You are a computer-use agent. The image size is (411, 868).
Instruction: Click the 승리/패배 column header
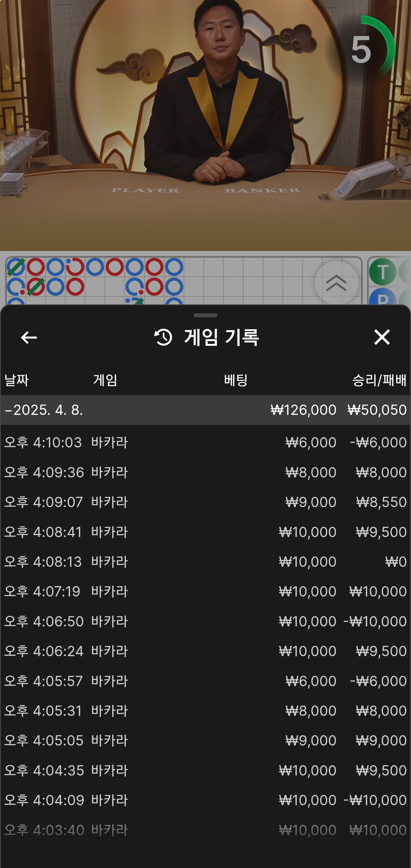[x=379, y=380]
